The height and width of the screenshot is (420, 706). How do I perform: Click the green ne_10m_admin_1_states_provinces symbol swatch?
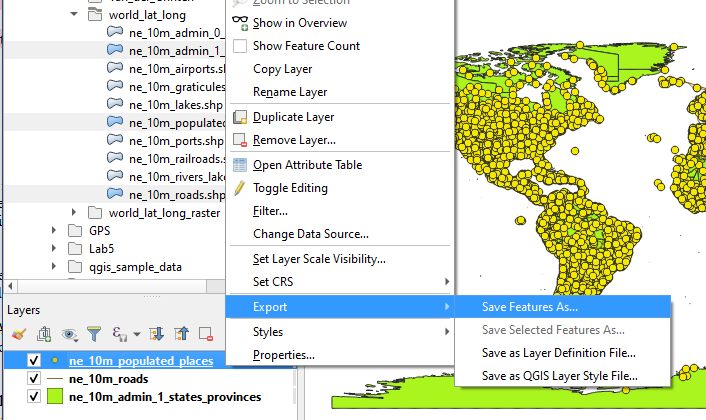[x=54, y=397]
